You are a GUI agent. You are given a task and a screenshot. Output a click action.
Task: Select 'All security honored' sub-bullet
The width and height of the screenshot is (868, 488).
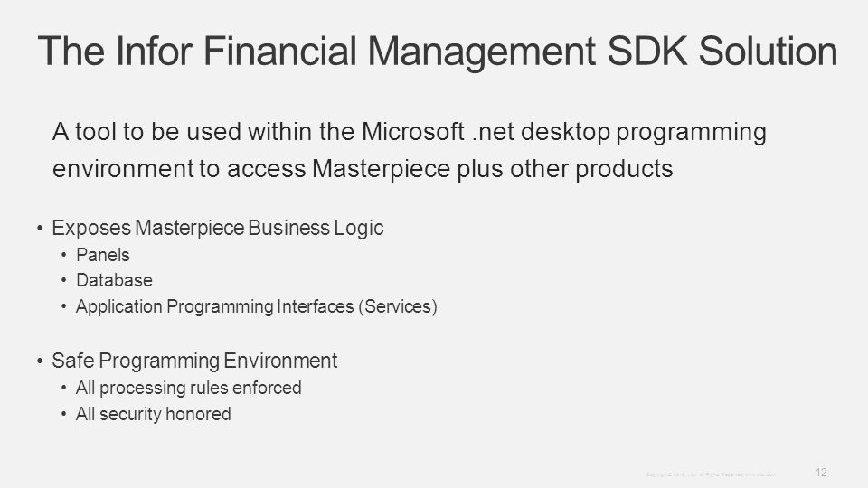pos(154,414)
